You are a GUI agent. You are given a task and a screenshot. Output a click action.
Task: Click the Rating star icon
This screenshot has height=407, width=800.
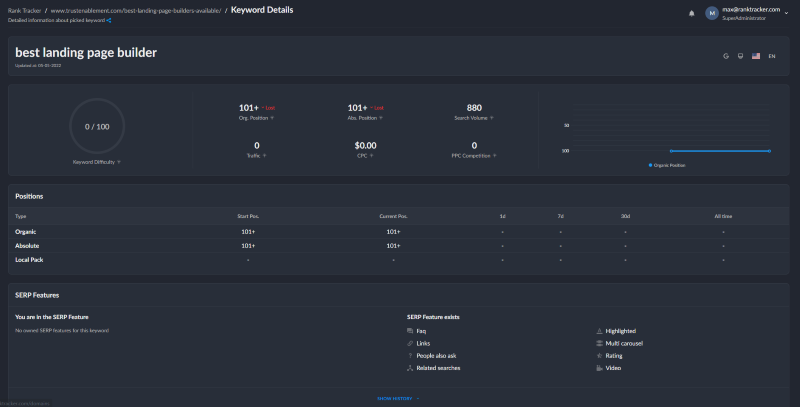click(x=599, y=355)
